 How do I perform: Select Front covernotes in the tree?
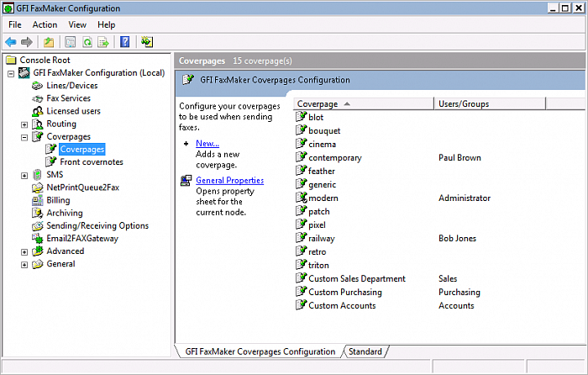point(91,162)
